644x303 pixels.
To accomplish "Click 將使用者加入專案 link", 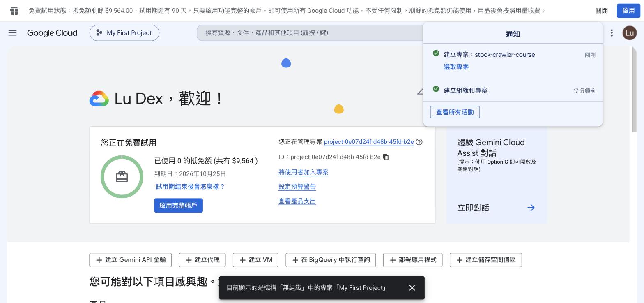I will coord(304,172).
